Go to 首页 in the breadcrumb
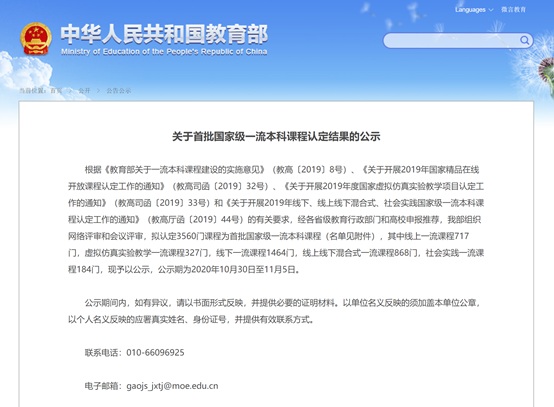Viewport: 554px width, 407px height. pos(56,91)
